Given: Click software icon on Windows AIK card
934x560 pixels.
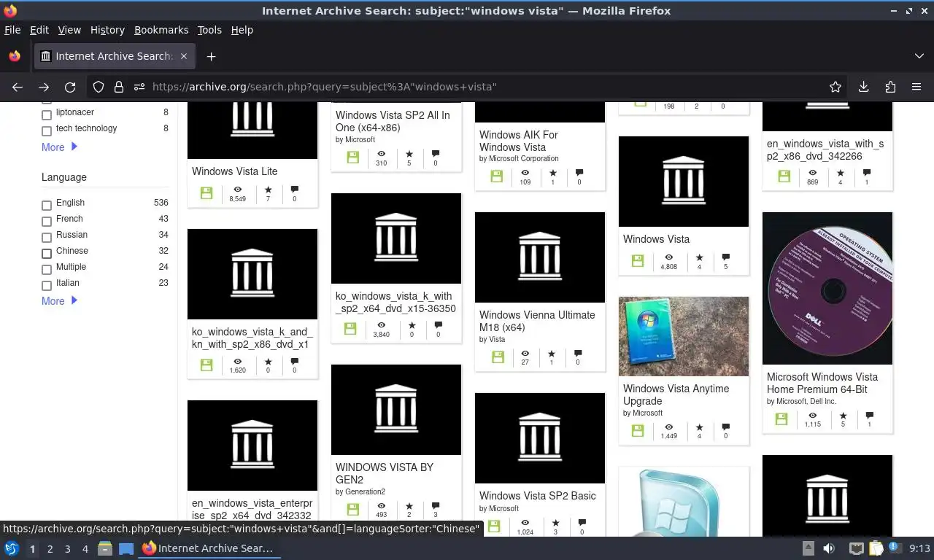Looking at the screenshot, I should click(x=497, y=176).
